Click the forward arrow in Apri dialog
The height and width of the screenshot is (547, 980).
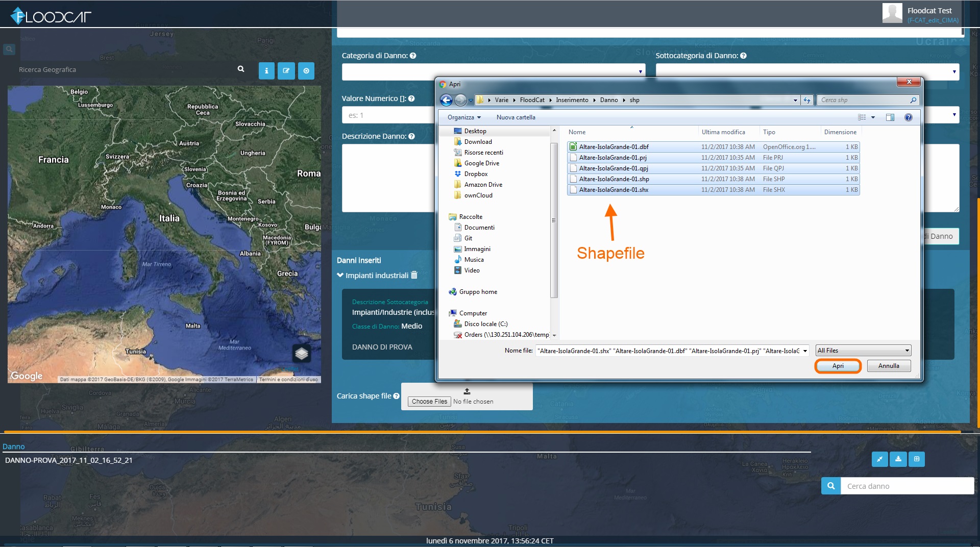[460, 100]
